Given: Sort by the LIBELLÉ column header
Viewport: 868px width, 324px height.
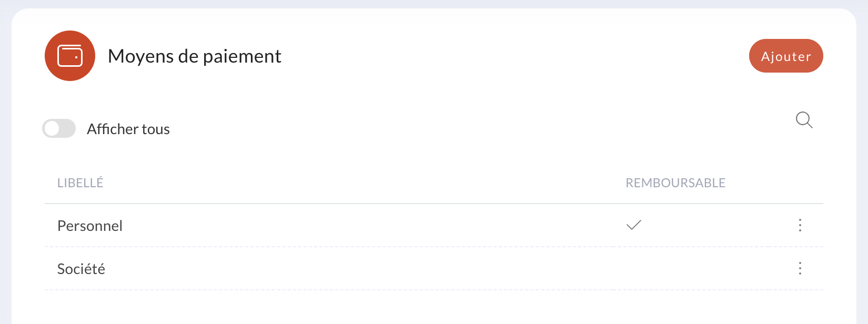Looking at the screenshot, I should coord(80,183).
